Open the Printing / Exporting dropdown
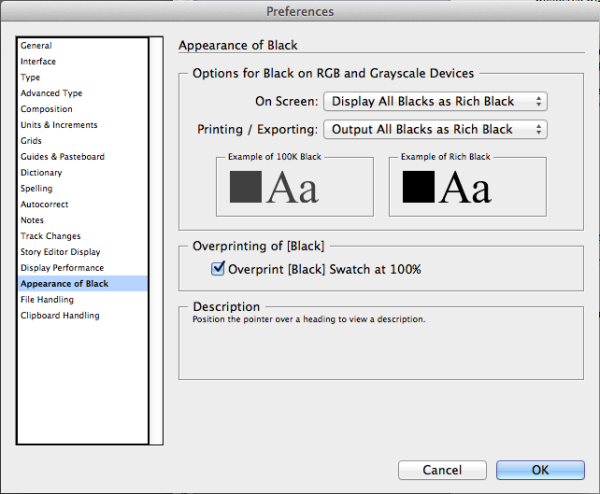Viewport: 600px width, 494px height. coord(435,129)
